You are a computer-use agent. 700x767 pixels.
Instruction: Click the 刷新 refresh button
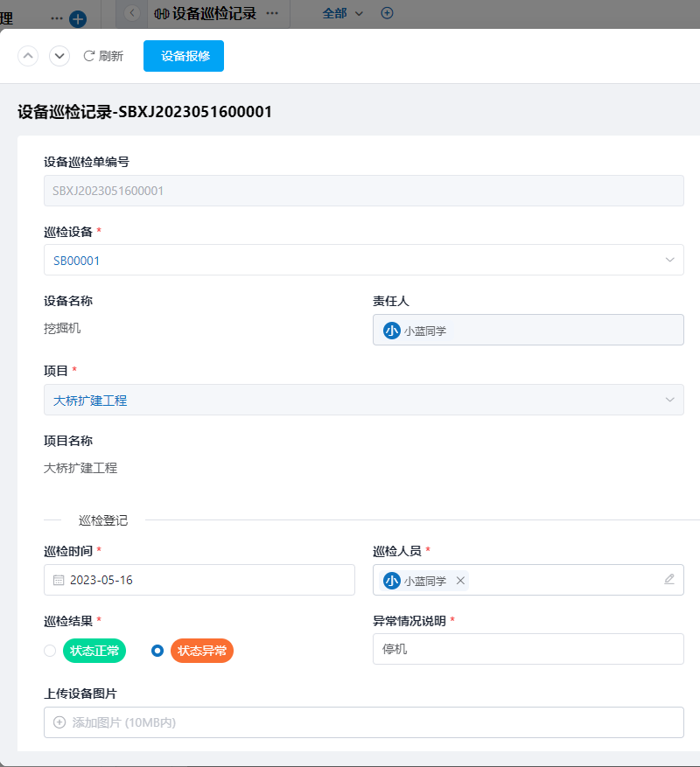[x=103, y=56]
